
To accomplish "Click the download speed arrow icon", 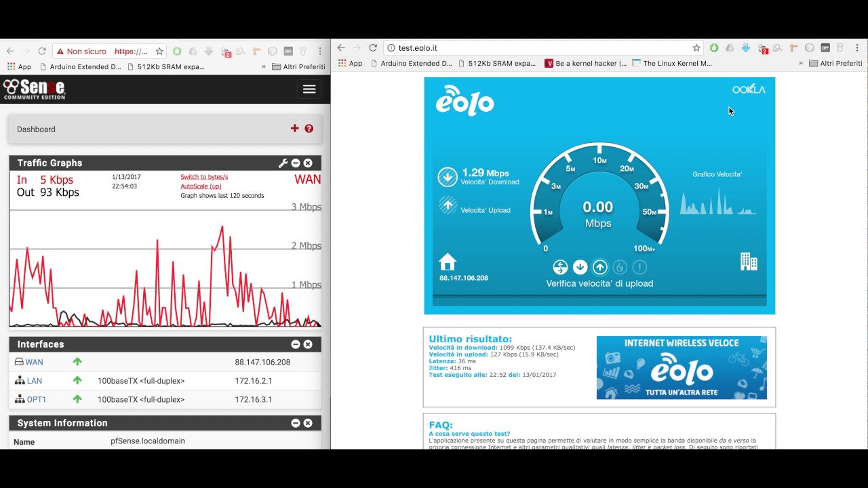I will click(x=448, y=177).
